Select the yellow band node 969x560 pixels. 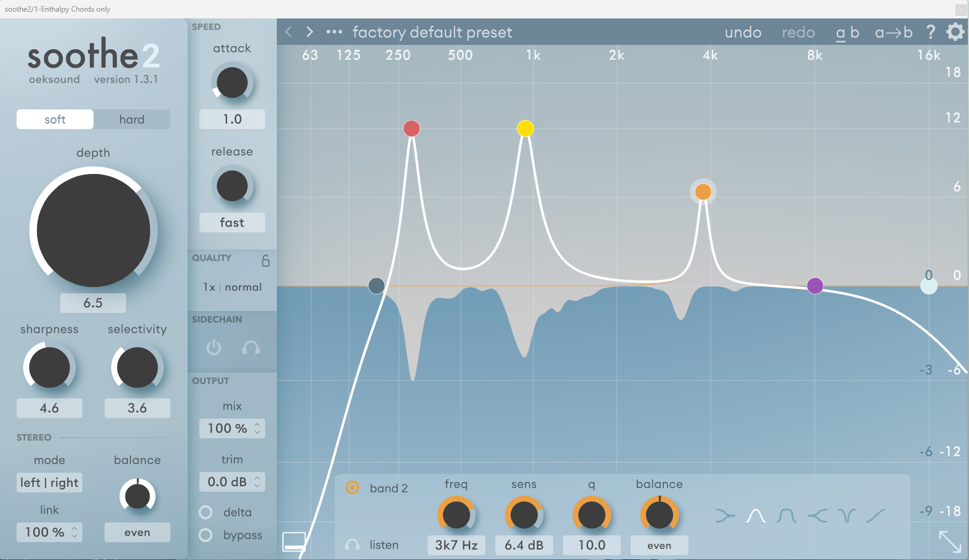[x=525, y=128]
